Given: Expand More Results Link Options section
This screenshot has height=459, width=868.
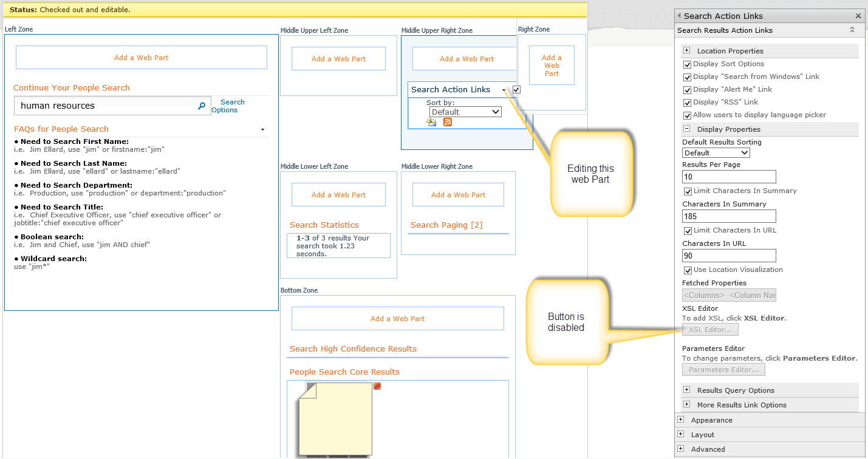Looking at the screenshot, I should (687, 404).
